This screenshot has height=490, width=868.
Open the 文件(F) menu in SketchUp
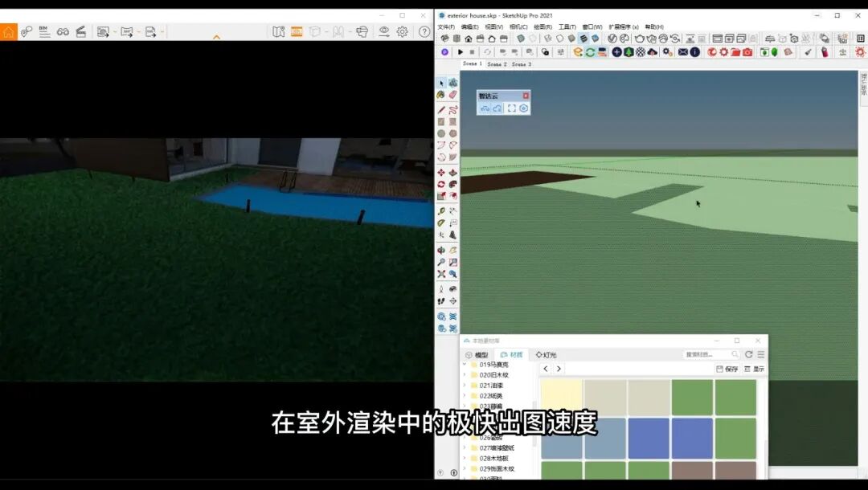(445, 27)
